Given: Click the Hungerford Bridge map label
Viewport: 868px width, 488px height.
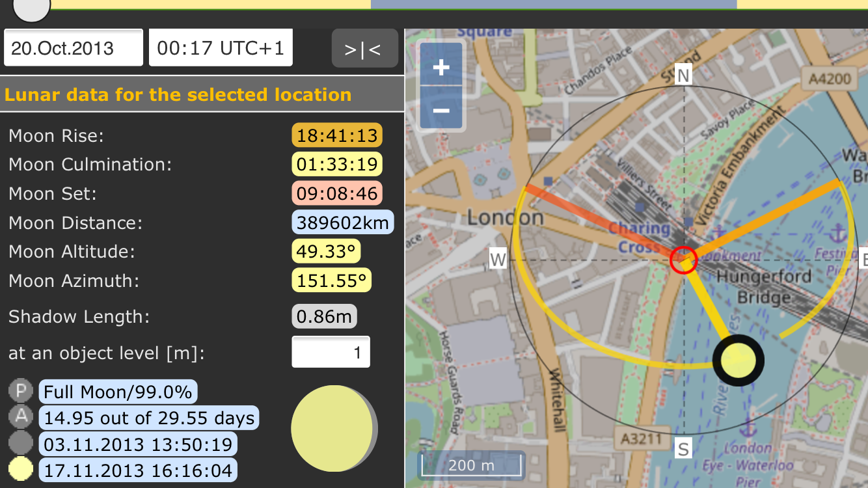Looking at the screenshot, I should click(764, 287).
